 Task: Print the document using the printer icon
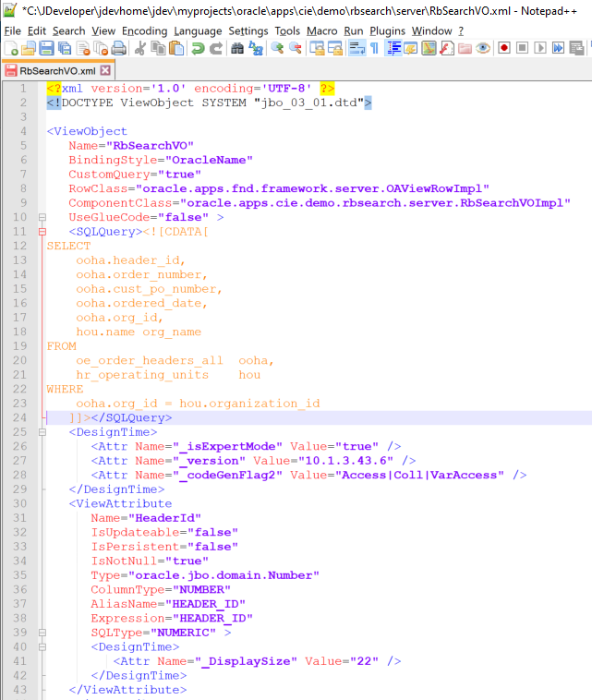click(x=119, y=48)
